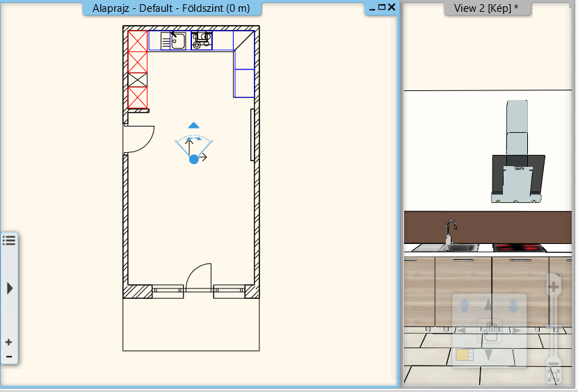Click the fit-to-view icon below zoom slider

(553, 376)
